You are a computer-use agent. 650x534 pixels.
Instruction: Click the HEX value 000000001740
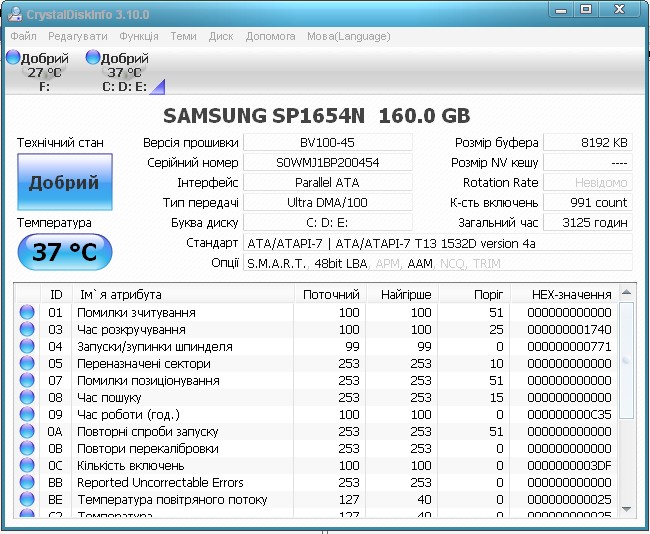(x=569, y=329)
